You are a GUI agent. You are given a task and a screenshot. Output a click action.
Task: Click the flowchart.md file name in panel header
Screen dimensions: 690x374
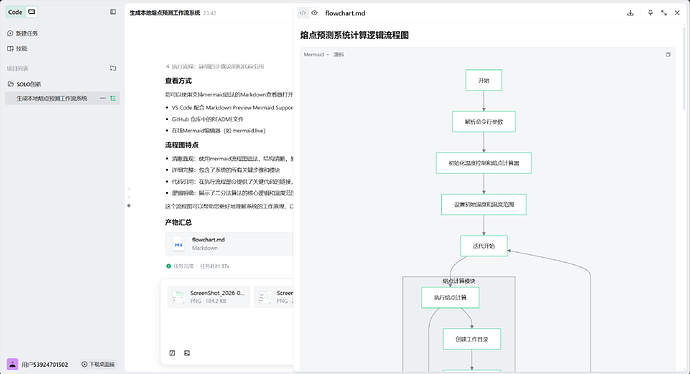(x=345, y=13)
